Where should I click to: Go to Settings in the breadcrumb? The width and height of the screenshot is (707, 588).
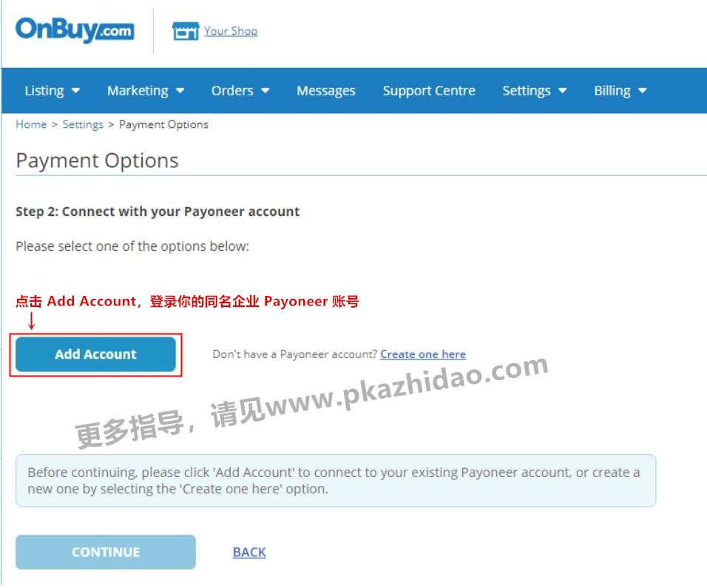tap(83, 124)
